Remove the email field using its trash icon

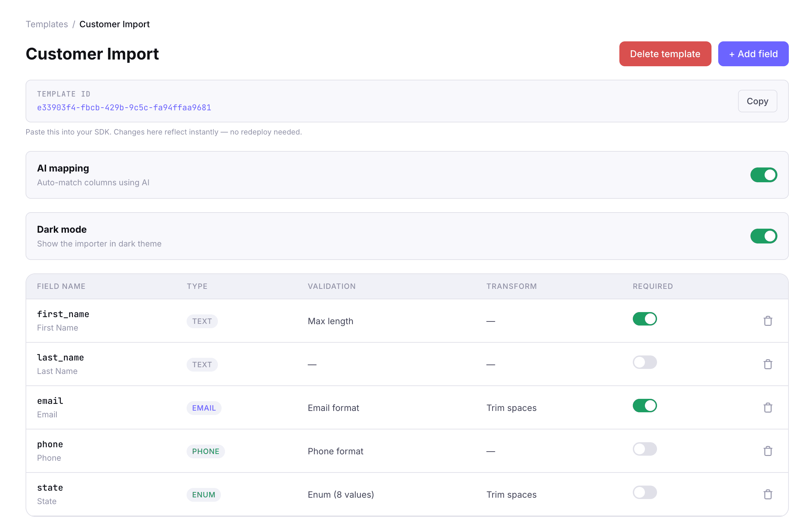pyautogui.click(x=768, y=408)
